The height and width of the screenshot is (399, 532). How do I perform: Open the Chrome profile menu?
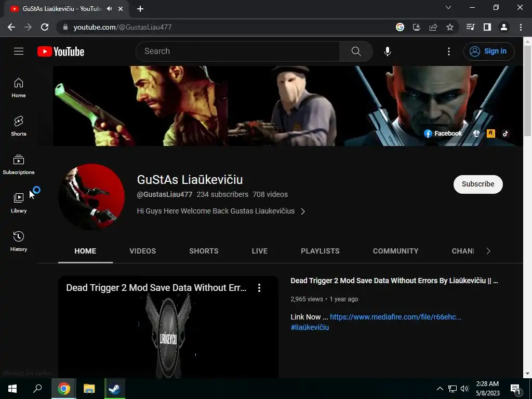[504, 27]
